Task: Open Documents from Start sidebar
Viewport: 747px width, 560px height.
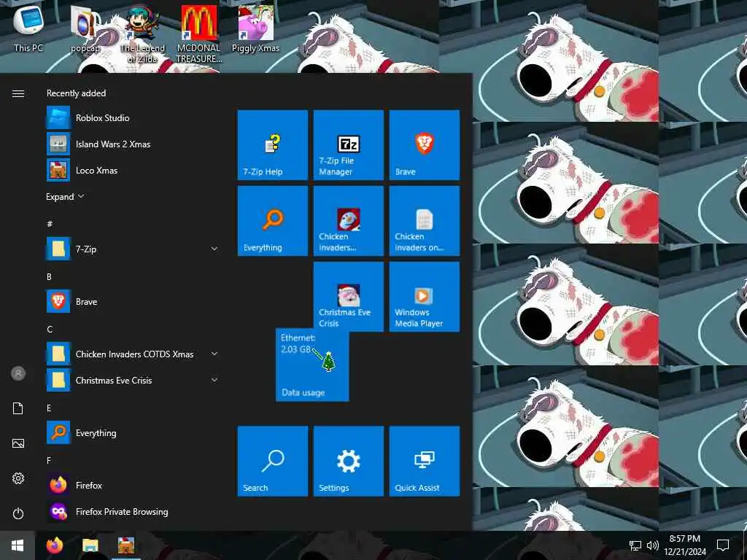Action: [18, 408]
